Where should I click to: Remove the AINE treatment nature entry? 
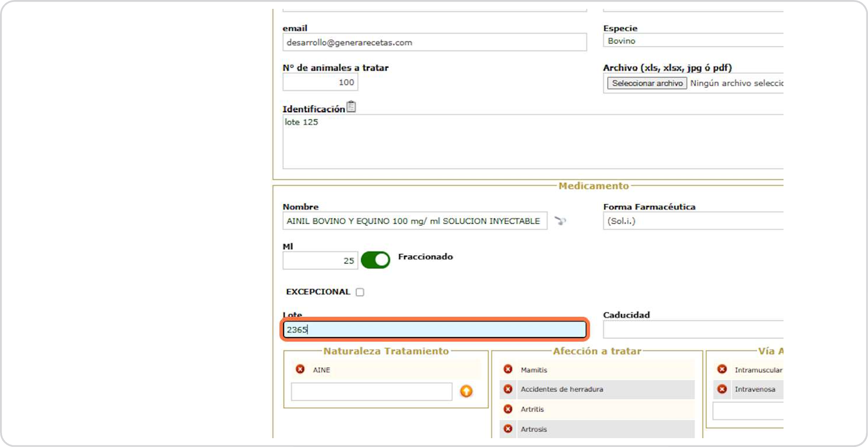pos(300,369)
